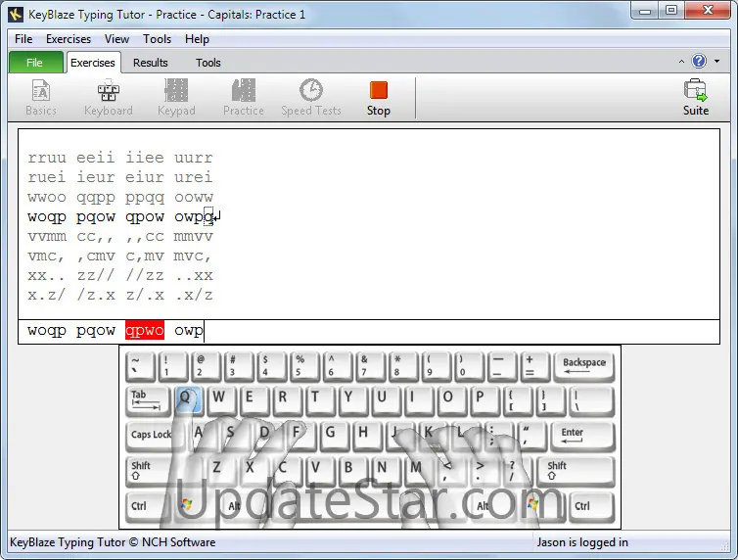Screen dimensions: 738x560
Task: Switch to the Exercises ribbon tab
Action: click(x=93, y=63)
